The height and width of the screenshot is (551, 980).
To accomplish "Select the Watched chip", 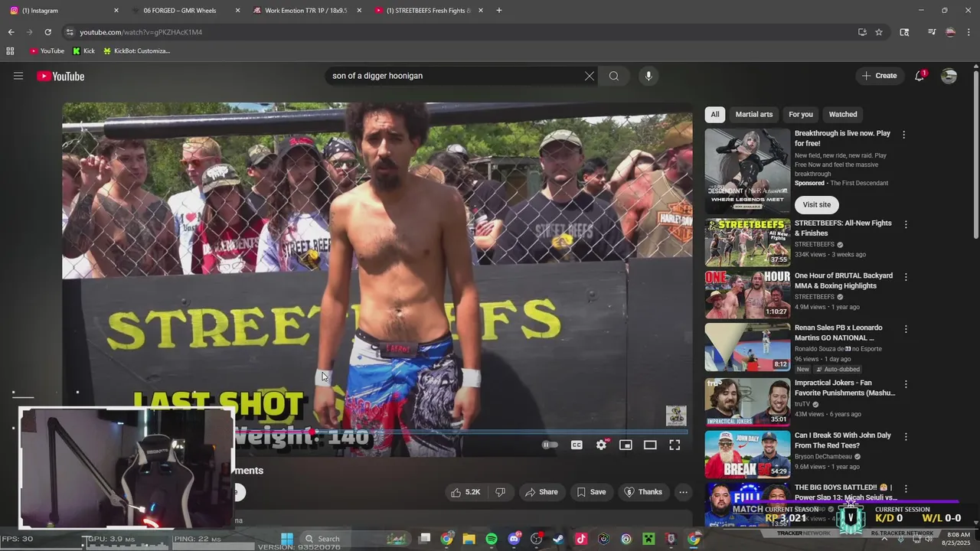I will click(x=843, y=114).
